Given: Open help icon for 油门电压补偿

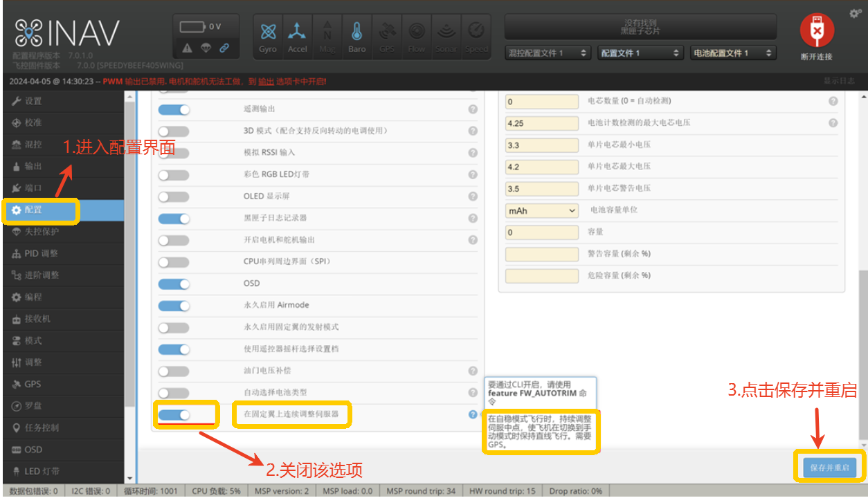Looking at the screenshot, I should [x=473, y=371].
